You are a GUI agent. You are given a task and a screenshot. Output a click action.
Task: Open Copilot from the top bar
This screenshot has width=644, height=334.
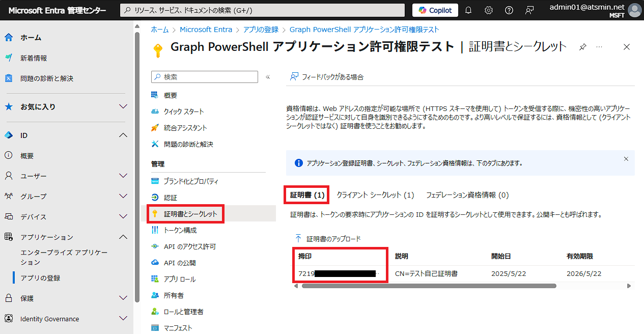[x=435, y=10]
